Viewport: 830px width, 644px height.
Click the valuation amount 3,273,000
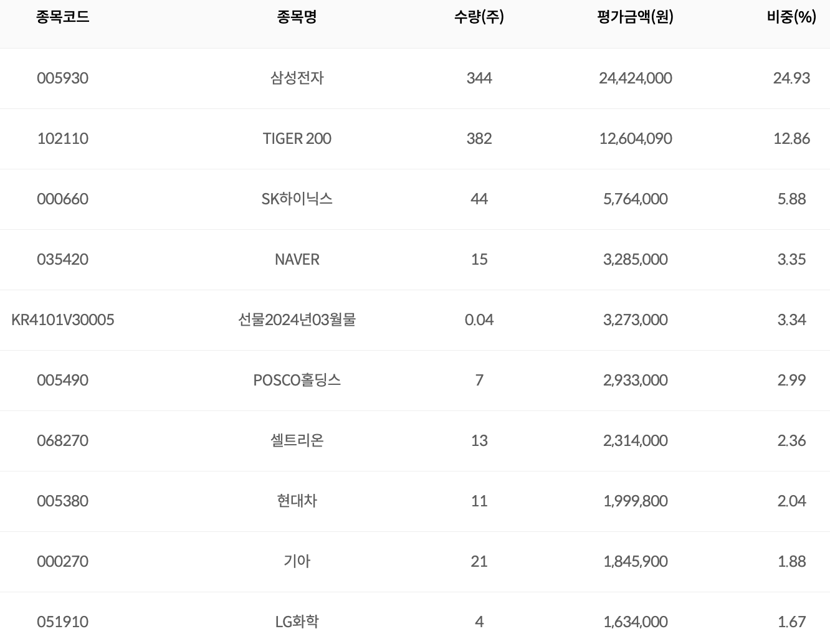click(636, 320)
